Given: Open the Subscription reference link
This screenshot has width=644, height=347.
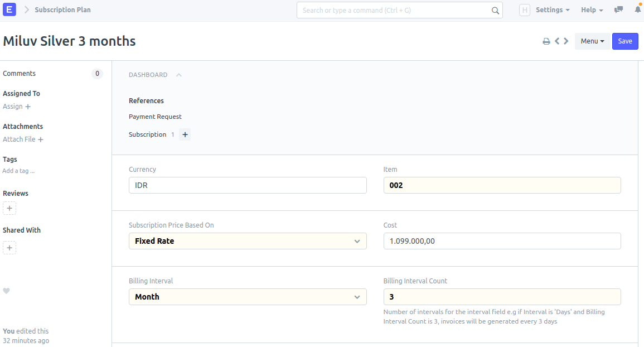Looking at the screenshot, I should pos(147,134).
